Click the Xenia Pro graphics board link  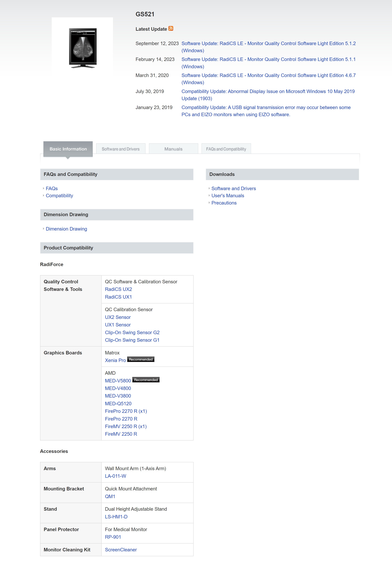pos(115,360)
